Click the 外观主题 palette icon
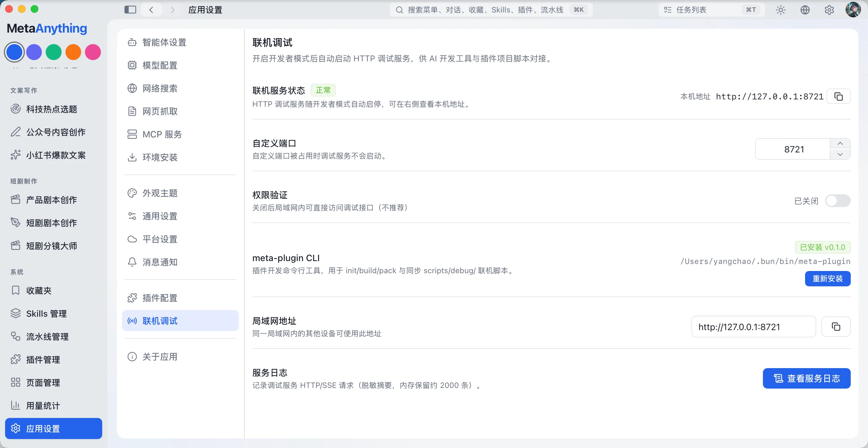 click(132, 193)
